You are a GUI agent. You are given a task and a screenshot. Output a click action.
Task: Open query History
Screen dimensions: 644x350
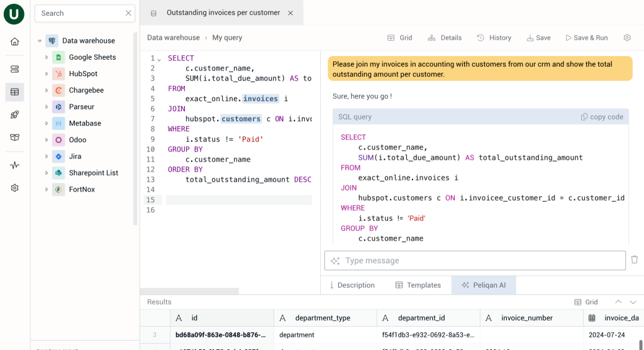pos(494,38)
